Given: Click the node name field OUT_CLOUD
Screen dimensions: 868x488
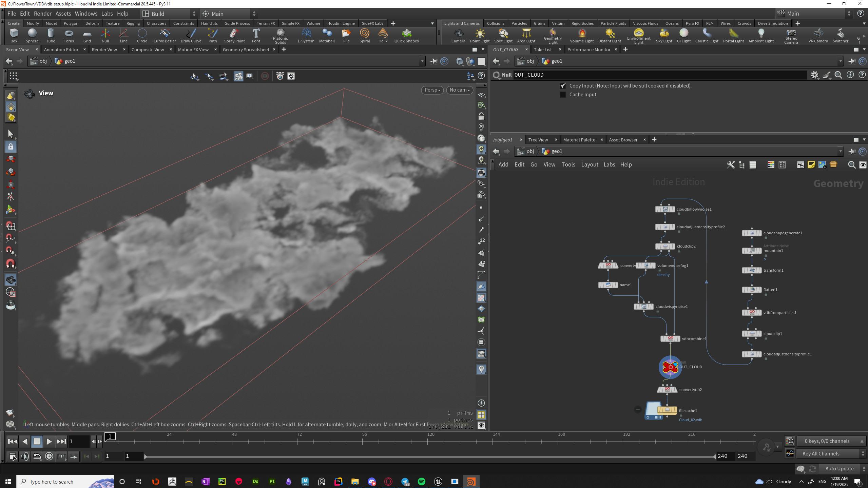Looking at the screenshot, I should [659, 75].
